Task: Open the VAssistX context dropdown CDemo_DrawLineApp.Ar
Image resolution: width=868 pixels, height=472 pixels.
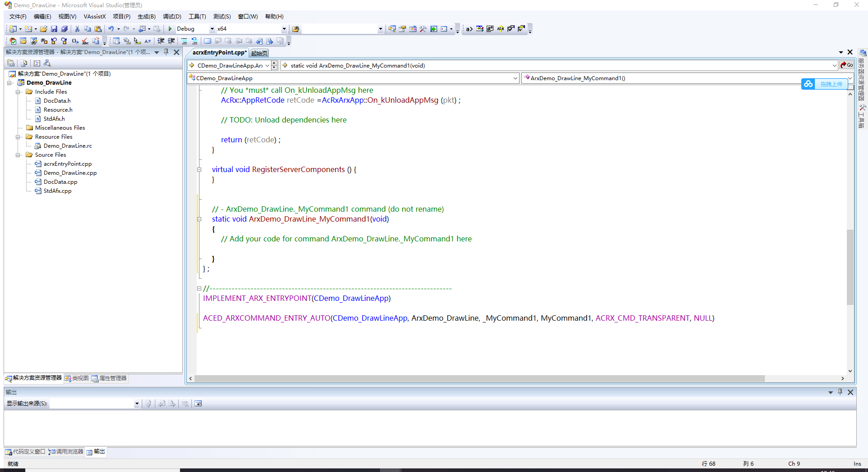Action: point(267,66)
